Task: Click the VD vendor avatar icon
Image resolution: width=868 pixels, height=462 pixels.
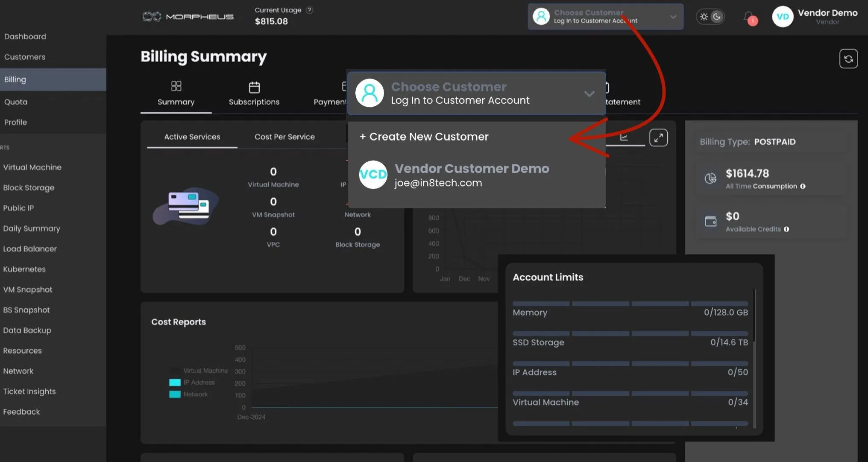Action: [x=783, y=17]
